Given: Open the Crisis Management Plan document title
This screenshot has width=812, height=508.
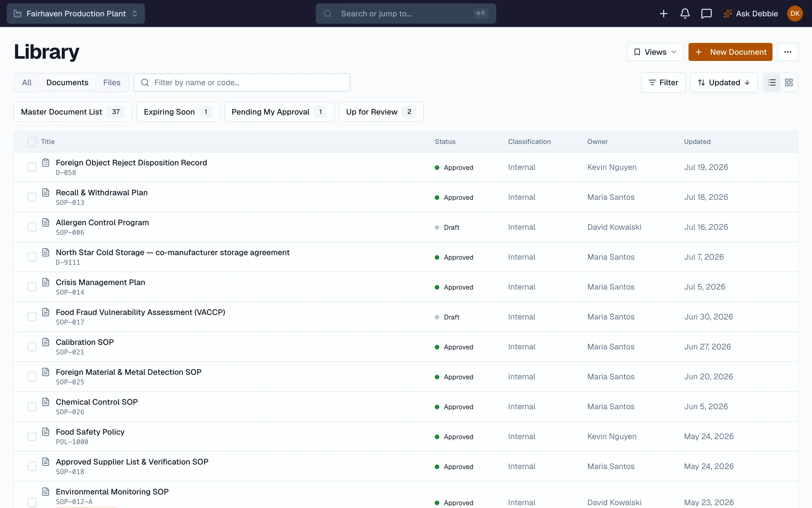Looking at the screenshot, I should coord(100,282).
